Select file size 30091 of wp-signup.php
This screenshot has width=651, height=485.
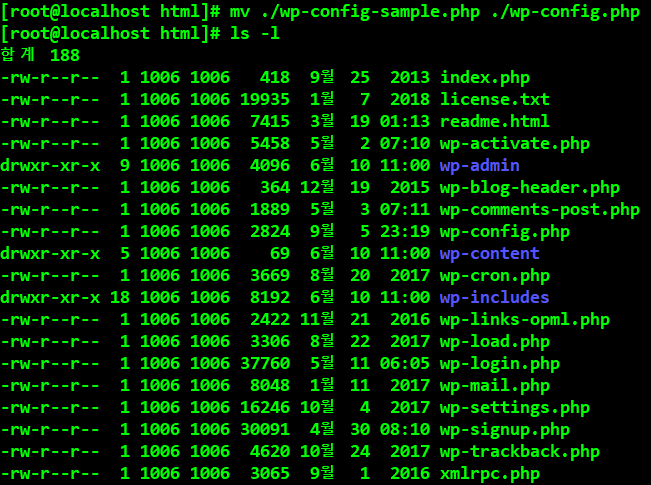(265, 430)
